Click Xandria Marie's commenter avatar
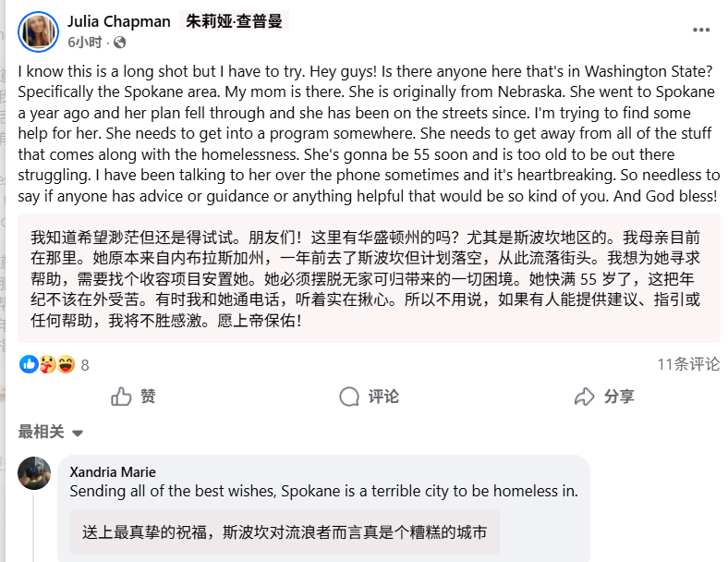Image resolution: width=728 pixels, height=562 pixels. click(34, 473)
